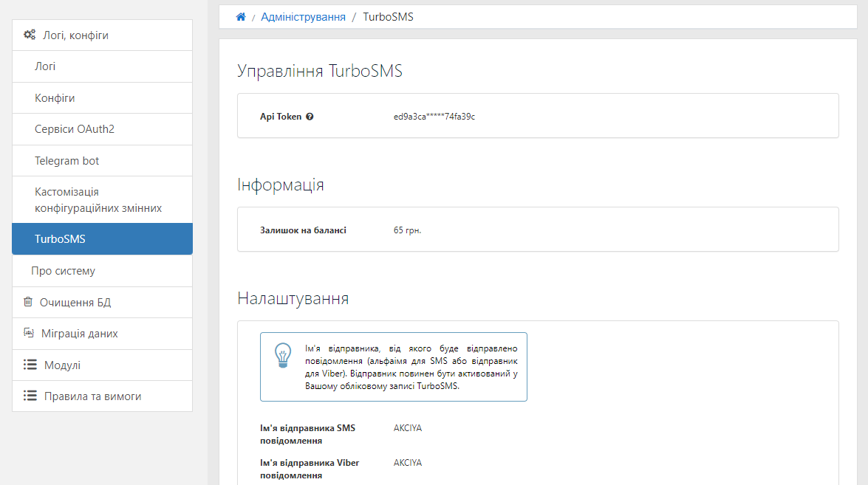
Task: Click the Залишок на балансі label
Action: 304,230
